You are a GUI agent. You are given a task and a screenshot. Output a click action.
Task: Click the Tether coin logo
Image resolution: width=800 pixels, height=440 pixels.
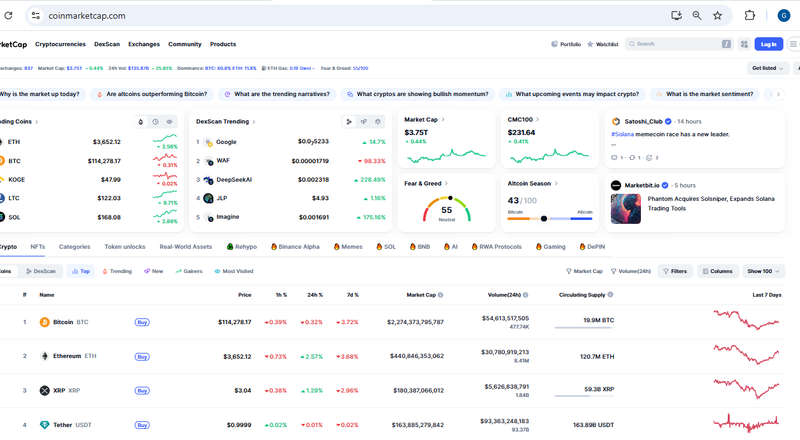[44, 425]
